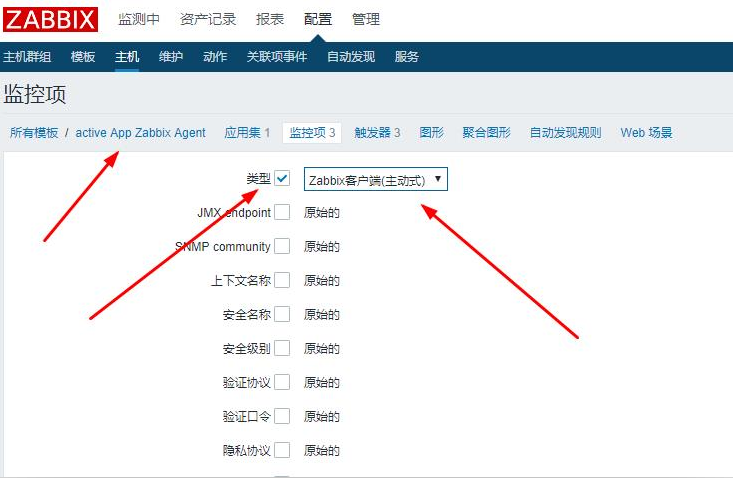
Task: Go to 动作 submenu
Action: click(215, 57)
